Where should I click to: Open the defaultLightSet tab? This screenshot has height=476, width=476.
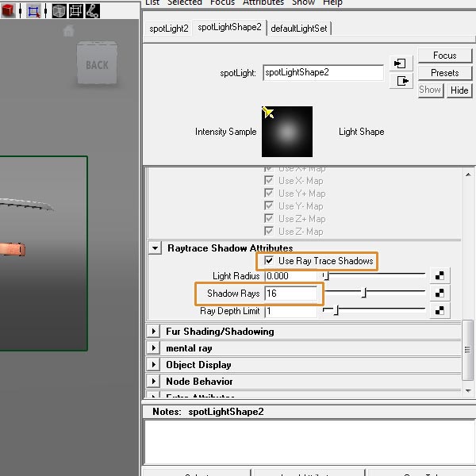pyautogui.click(x=299, y=29)
